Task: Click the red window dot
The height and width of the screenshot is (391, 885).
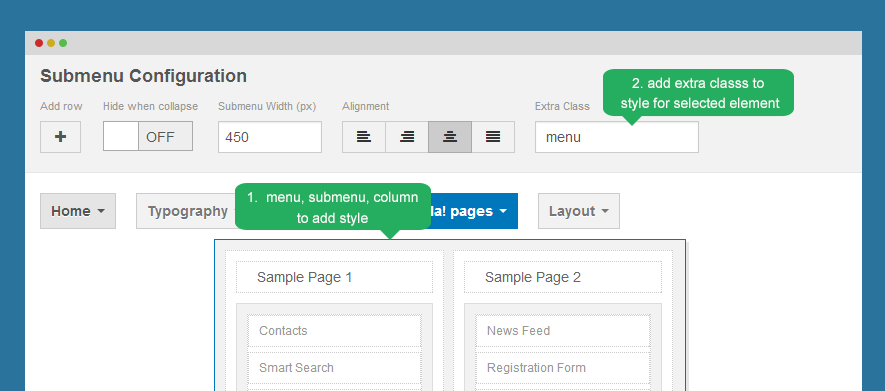Action: click(39, 43)
